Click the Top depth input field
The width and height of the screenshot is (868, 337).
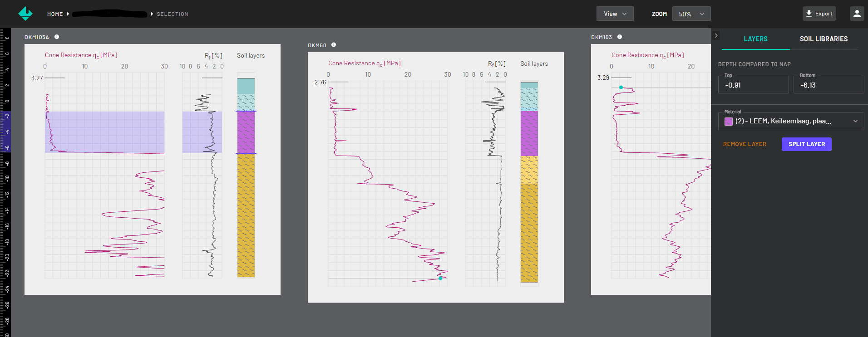pos(753,85)
